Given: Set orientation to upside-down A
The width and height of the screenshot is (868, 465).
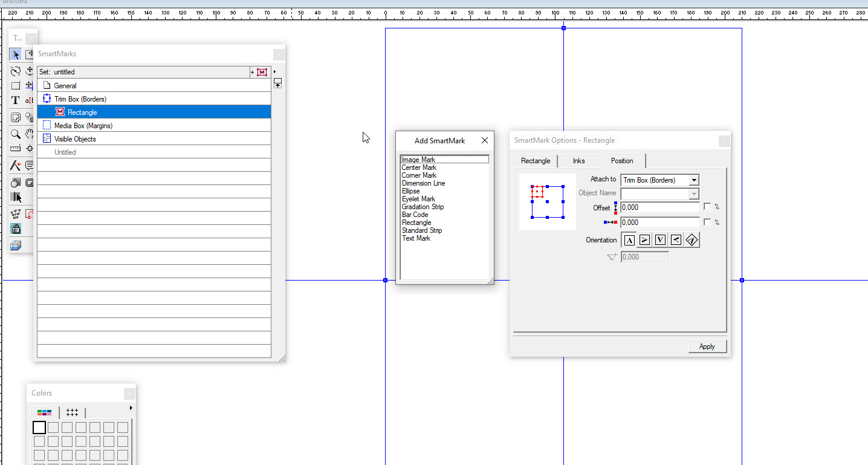Looking at the screenshot, I should pyautogui.click(x=660, y=240).
